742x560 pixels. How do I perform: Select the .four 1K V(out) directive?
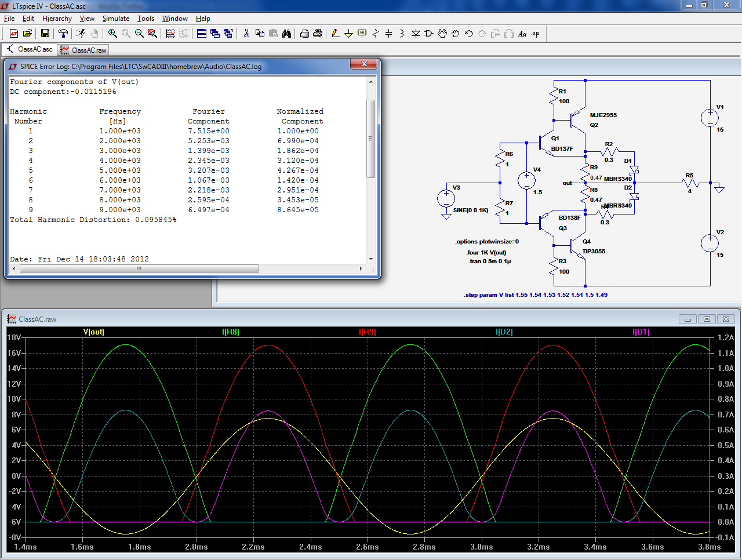click(x=486, y=253)
